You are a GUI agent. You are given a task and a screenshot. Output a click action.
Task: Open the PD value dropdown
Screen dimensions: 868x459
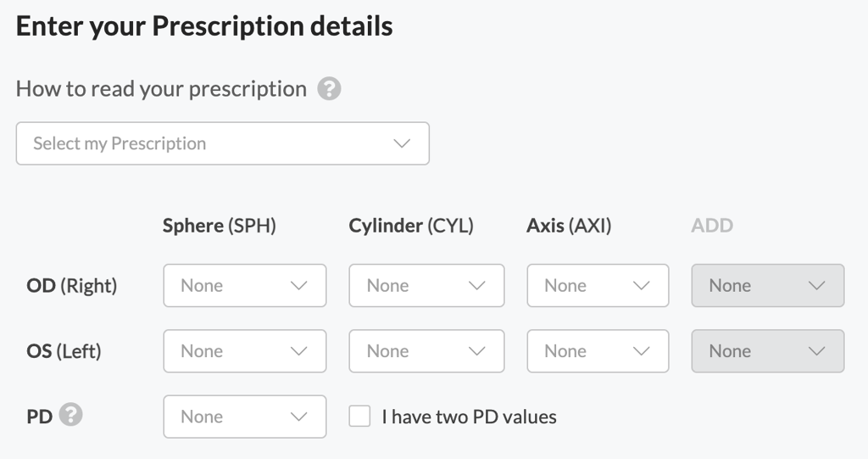(x=244, y=417)
